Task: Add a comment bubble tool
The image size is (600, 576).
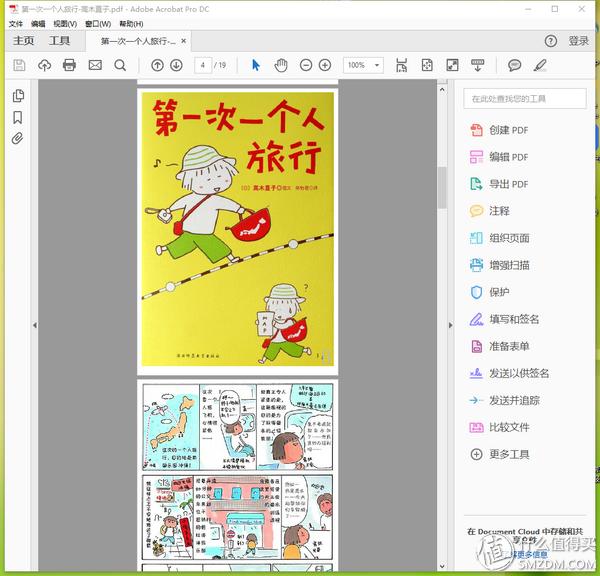Action: click(x=515, y=65)
